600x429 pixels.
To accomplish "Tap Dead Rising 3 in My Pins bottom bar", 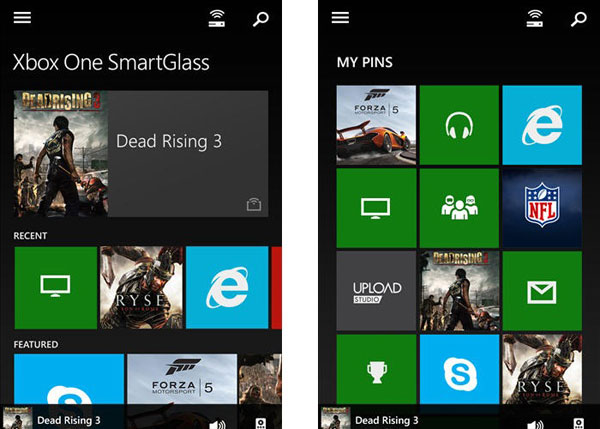I will (387, 420).
